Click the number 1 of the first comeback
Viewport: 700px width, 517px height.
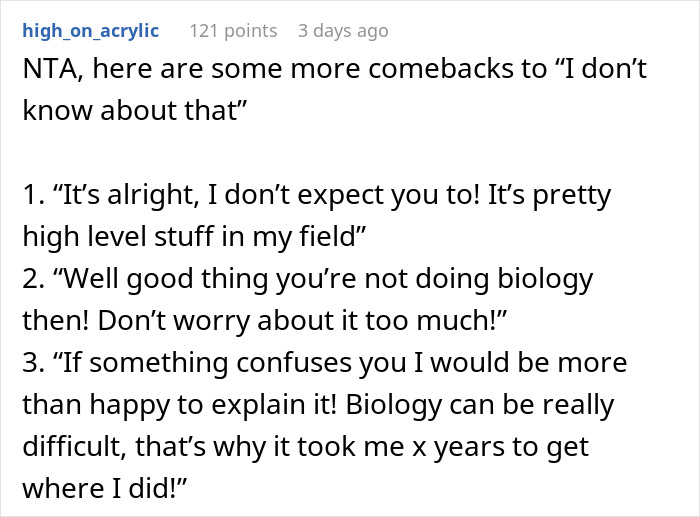tap(26, 196)
